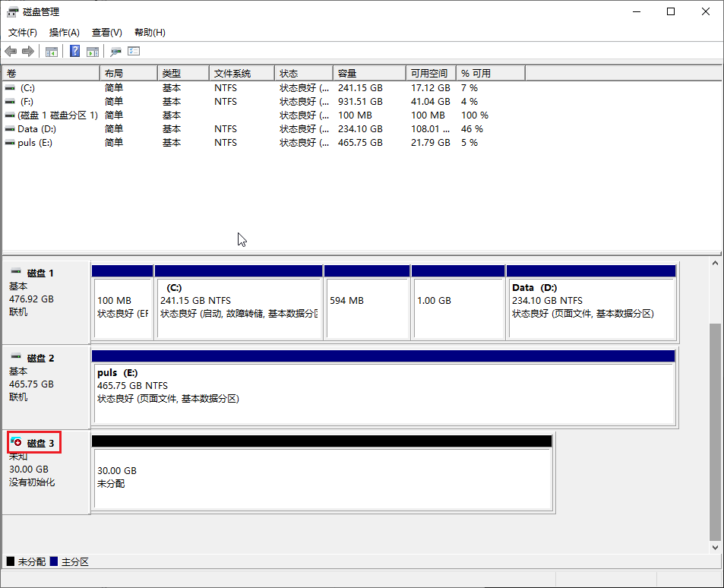Viewport: 724px width, 588px height.
Task: Click the black 未分配 legend swatch
Action: click(x=11, y=561)
